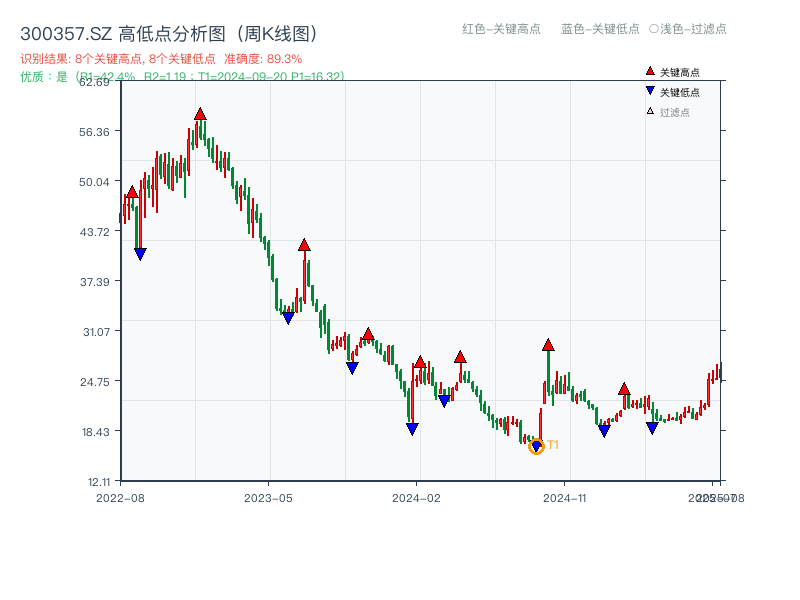Image resolution: width=800 pixels, height=600 pixels.
Task: Click the last blue key-low triangle on the chart
Action: (652, 428)
